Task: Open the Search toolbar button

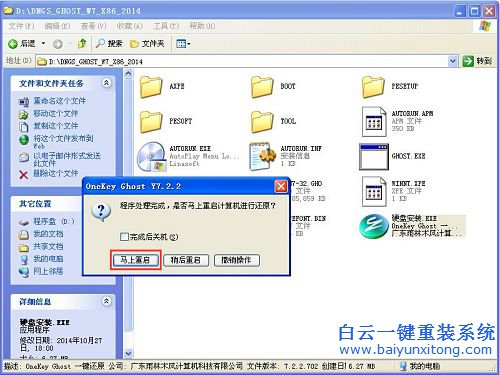Action: click(x=109, y=43)
